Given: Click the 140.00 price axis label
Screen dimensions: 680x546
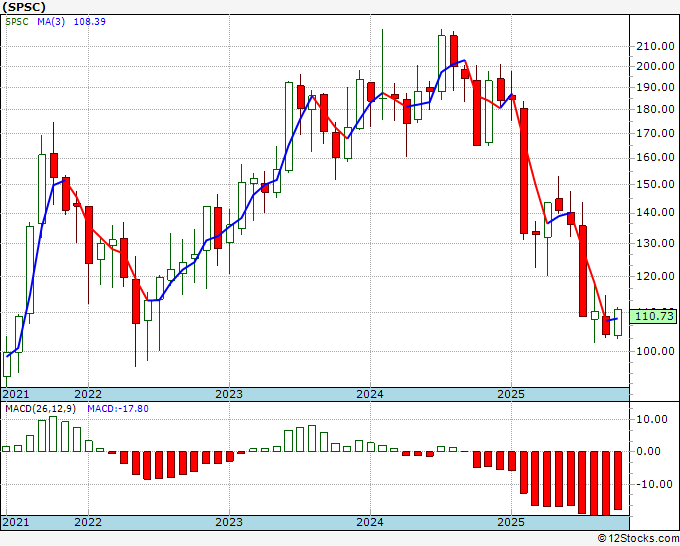Looking at the screenshot, I should (655, 213).
